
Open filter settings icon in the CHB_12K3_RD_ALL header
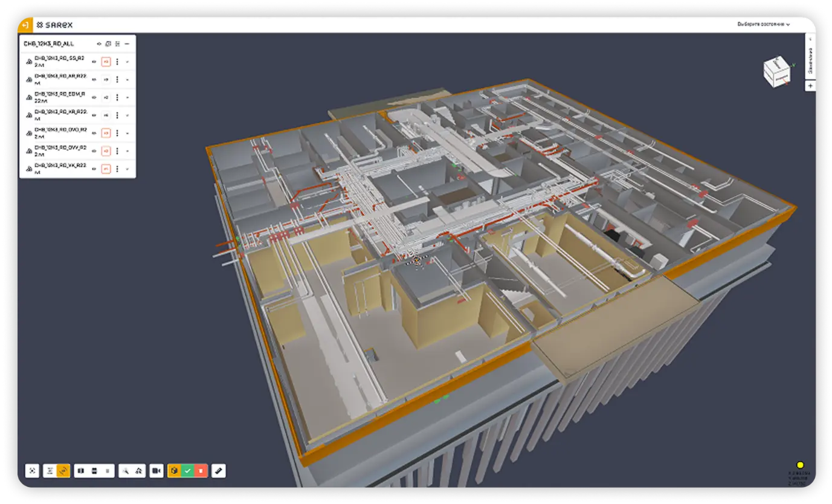coord(118,44)
